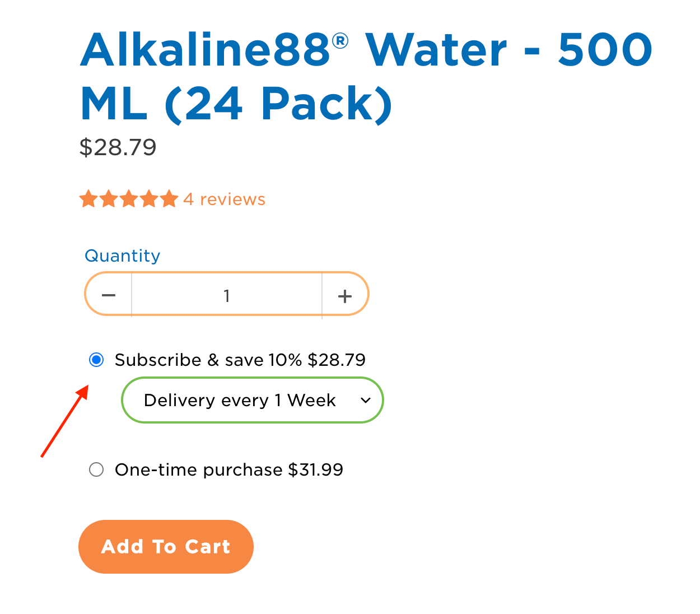Select the Subscribe & save radio button
Screen dimensions: 700x614
(x=96, y=360)
